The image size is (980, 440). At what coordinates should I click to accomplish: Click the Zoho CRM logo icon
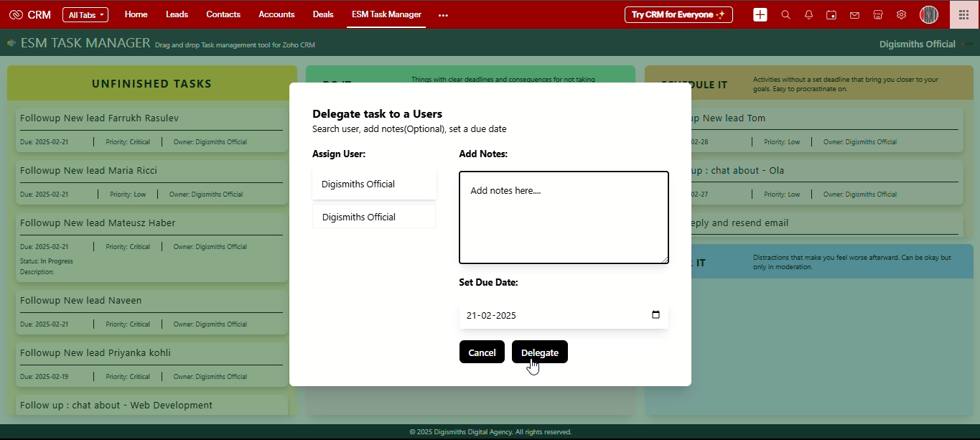pyautogui.click(x=16, y=14)
